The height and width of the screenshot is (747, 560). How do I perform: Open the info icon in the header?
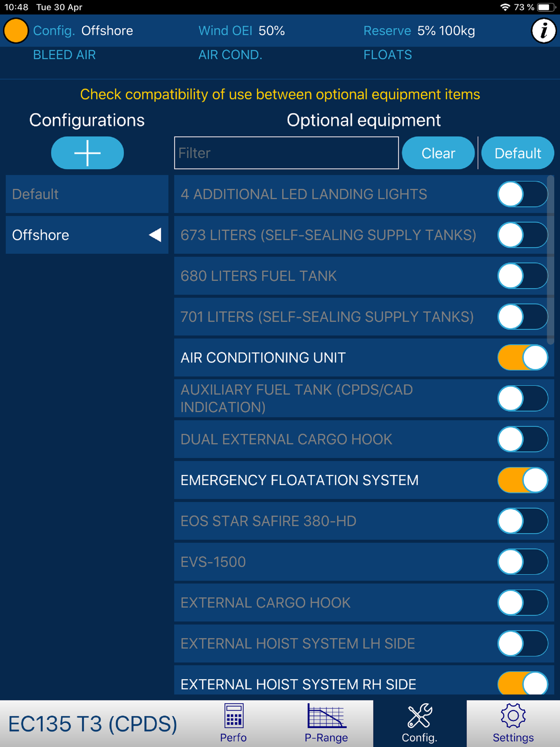(x=543, y=31)
